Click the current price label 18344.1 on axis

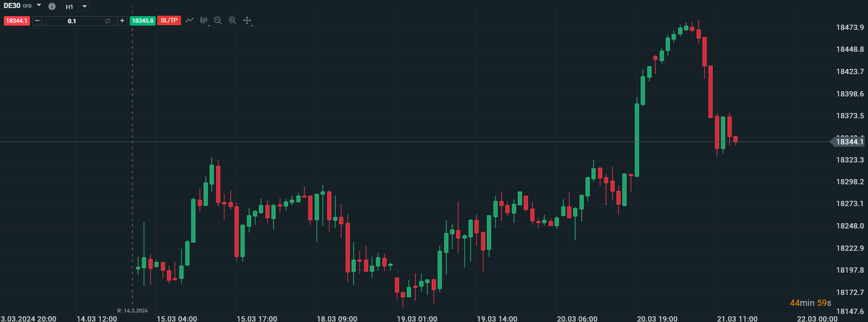point(849,142)
